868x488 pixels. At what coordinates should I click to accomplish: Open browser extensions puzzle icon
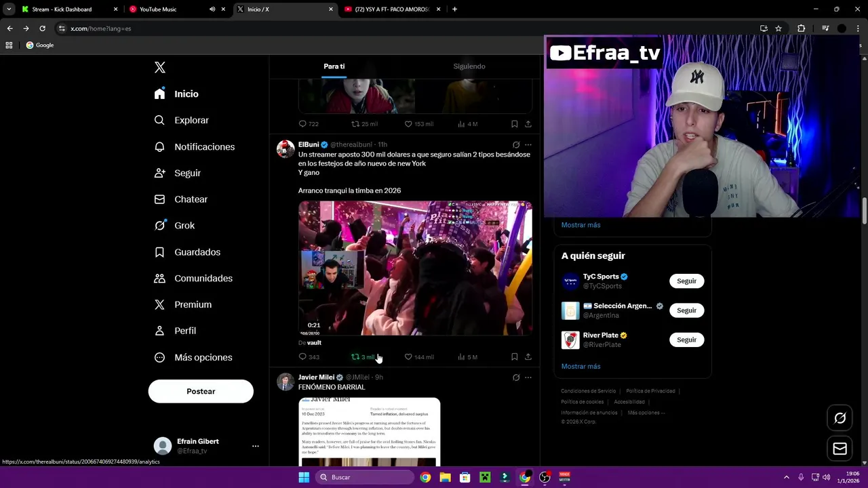tap(801, 28)
